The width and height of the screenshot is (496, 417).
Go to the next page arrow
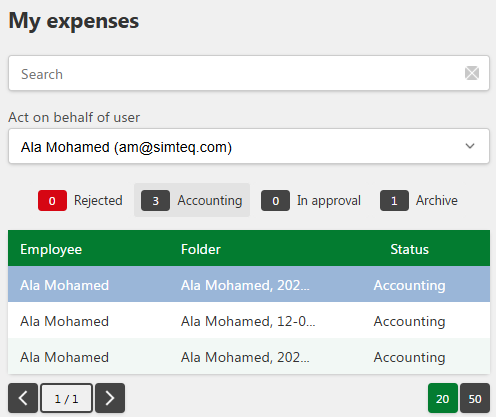(110, 398)
